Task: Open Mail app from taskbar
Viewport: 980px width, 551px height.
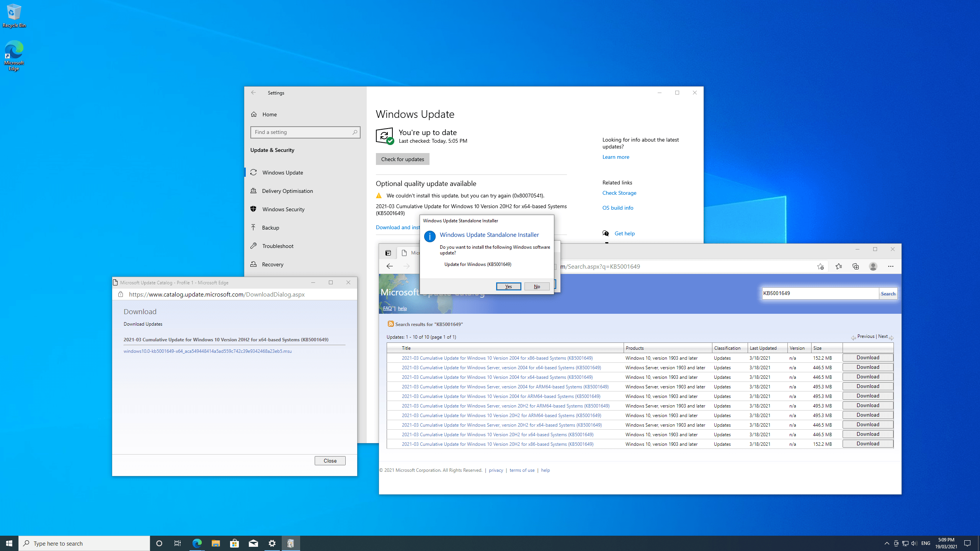Action: pyautogui.click(x=253, y=543)
